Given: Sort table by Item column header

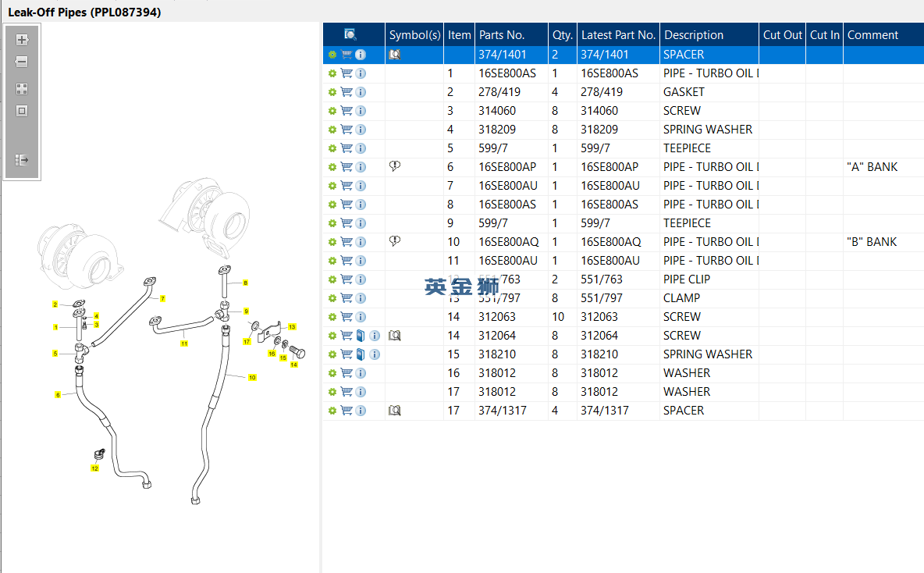Looking at the screenshot, I should pos(459,35).
